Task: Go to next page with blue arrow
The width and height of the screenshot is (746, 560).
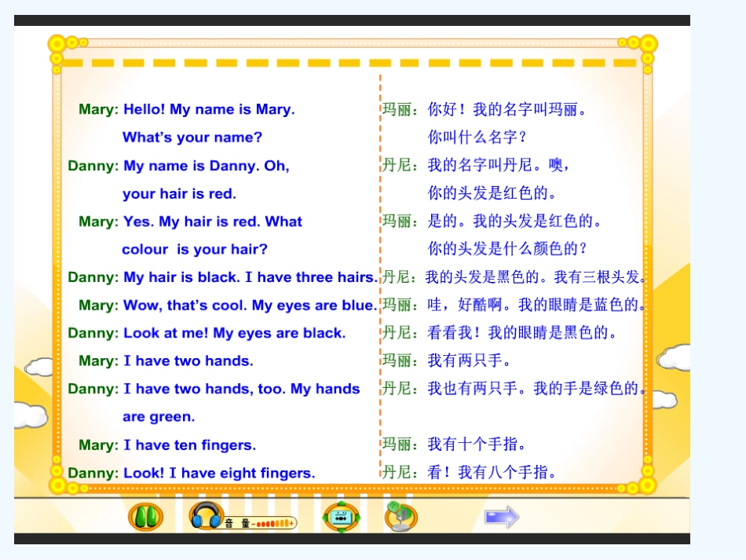Action: click(x=502, y=517)
